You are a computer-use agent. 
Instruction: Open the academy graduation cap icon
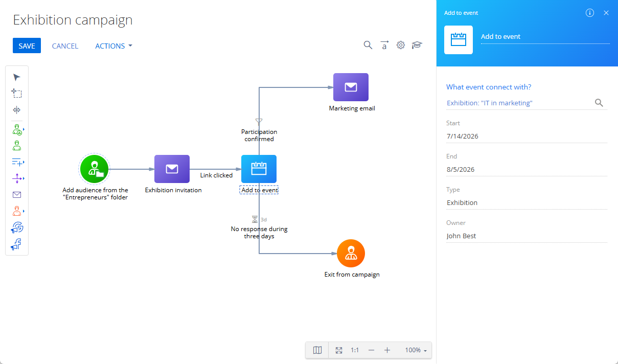(x=417, y=45)
